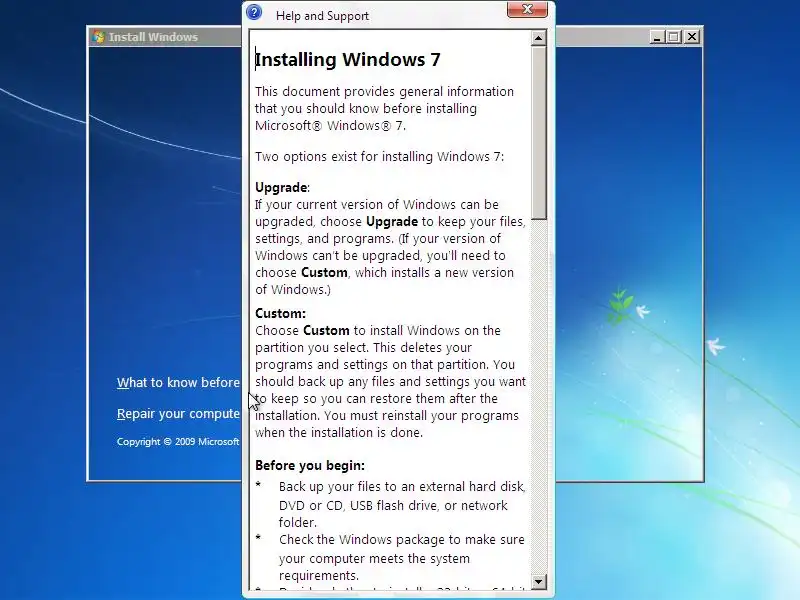Minimize the Install Windows window
Viewport: 800px width, 600px height.
tap(658, 37)
